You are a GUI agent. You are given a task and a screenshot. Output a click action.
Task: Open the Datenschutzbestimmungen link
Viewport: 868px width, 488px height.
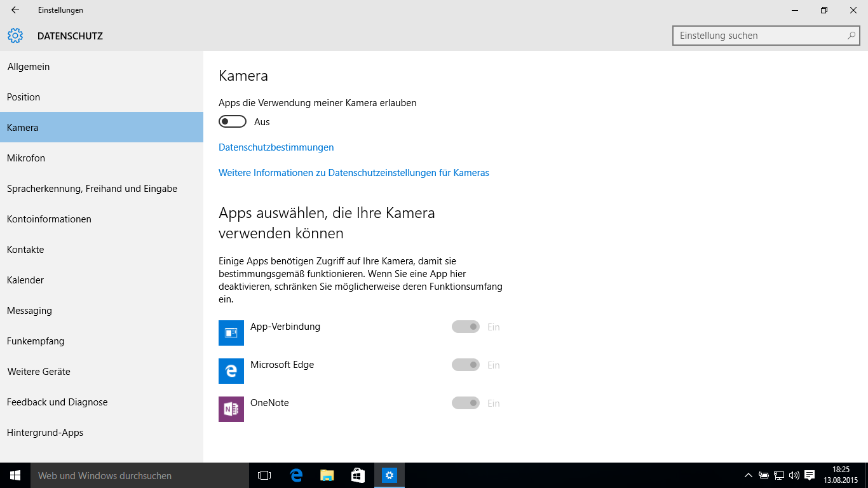[x=276, y=147]
